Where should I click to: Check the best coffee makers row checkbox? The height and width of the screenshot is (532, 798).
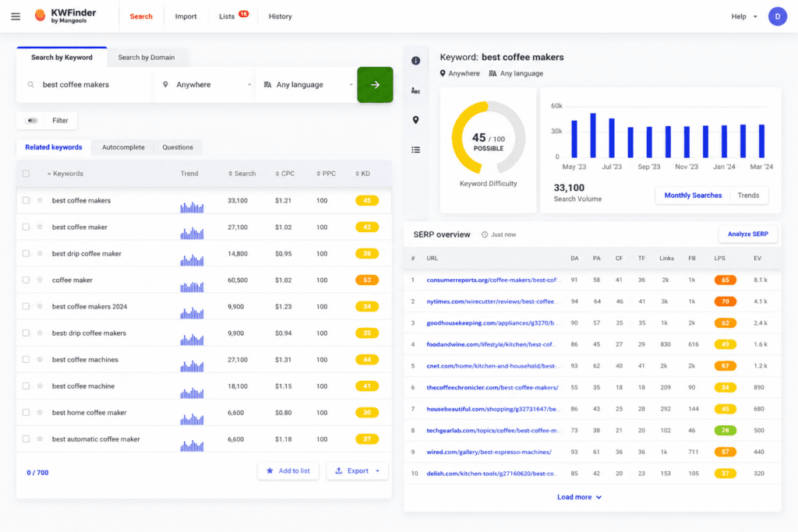(26, 200)
